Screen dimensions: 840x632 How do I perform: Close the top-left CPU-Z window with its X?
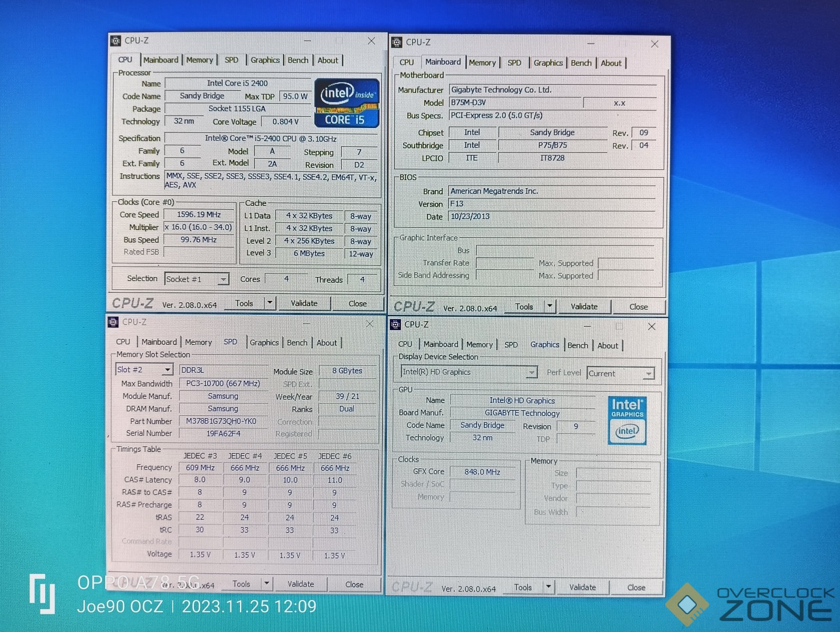tap(372, 41)
